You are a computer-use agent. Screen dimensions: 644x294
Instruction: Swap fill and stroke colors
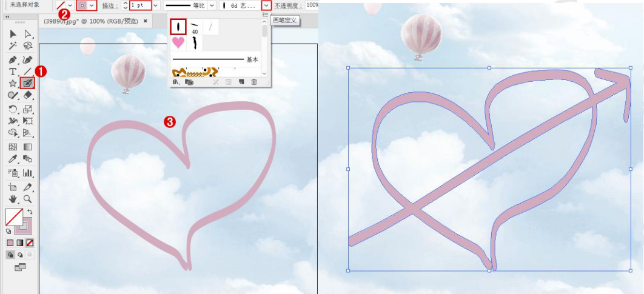click(29, 211)
